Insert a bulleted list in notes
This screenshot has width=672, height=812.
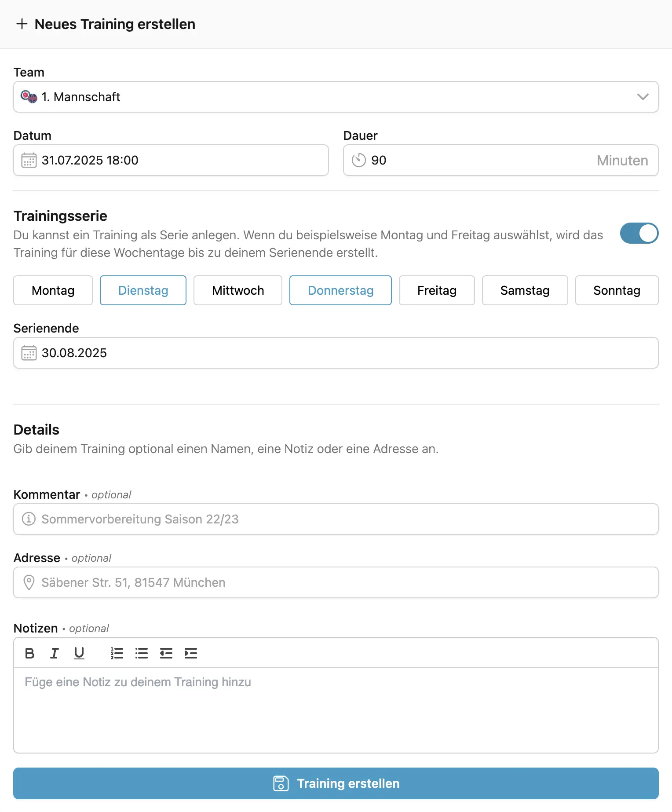pyautogui.click(x=142, y=653)
